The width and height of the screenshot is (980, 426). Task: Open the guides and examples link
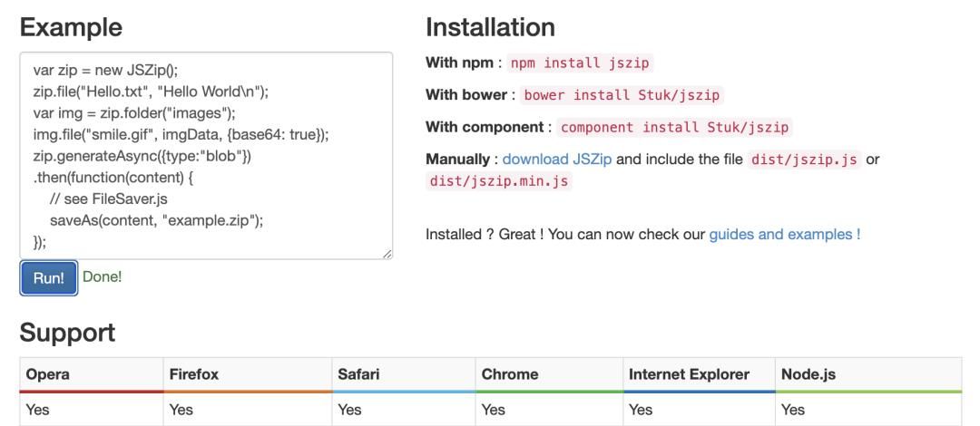pos(785,234)
